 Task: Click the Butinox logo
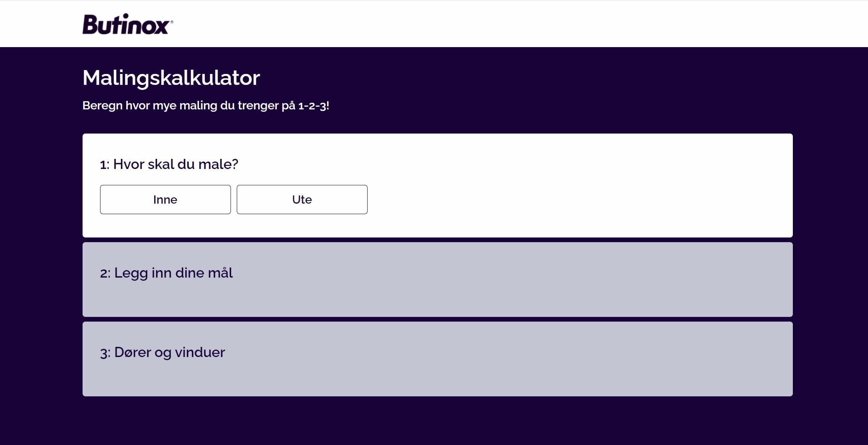coord(125,24)
